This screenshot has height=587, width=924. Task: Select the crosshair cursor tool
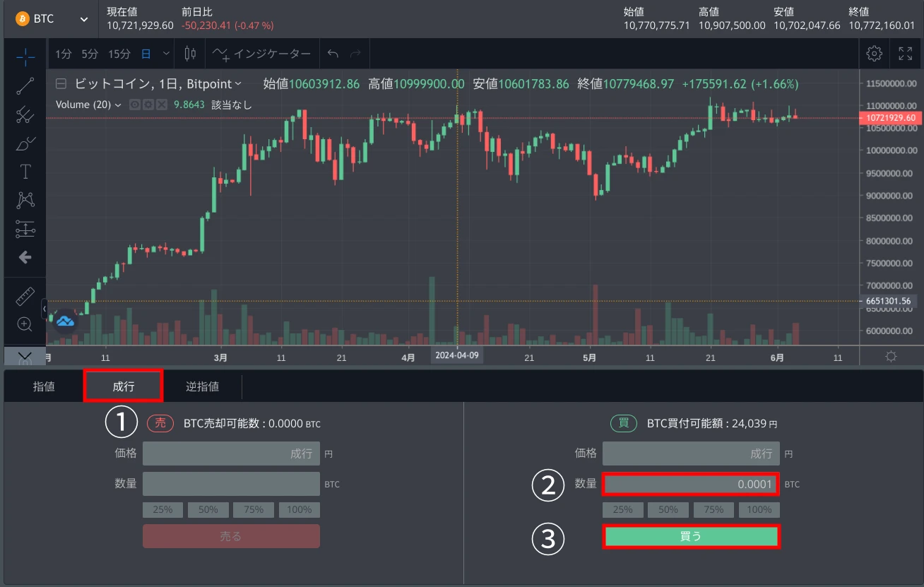click(x=25, y=57)
